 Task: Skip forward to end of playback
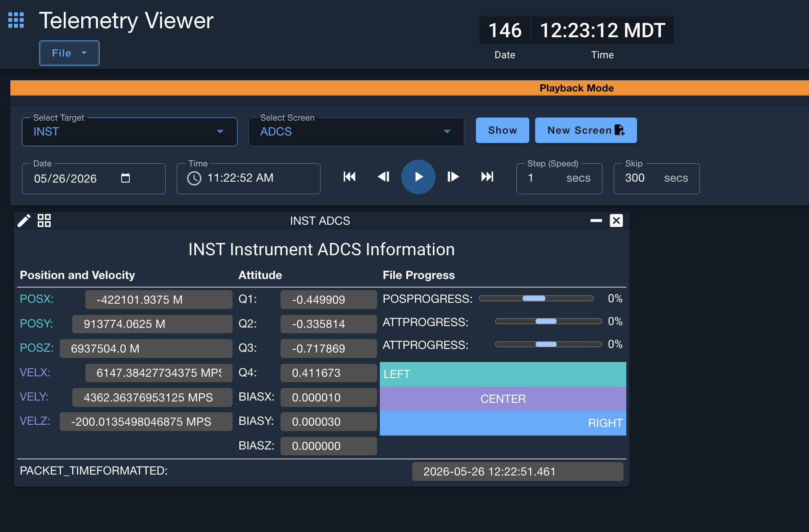coord(487,177)
